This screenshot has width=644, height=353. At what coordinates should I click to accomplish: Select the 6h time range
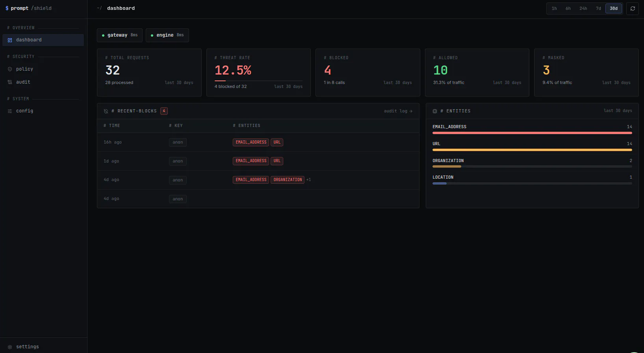click(568, 8)
